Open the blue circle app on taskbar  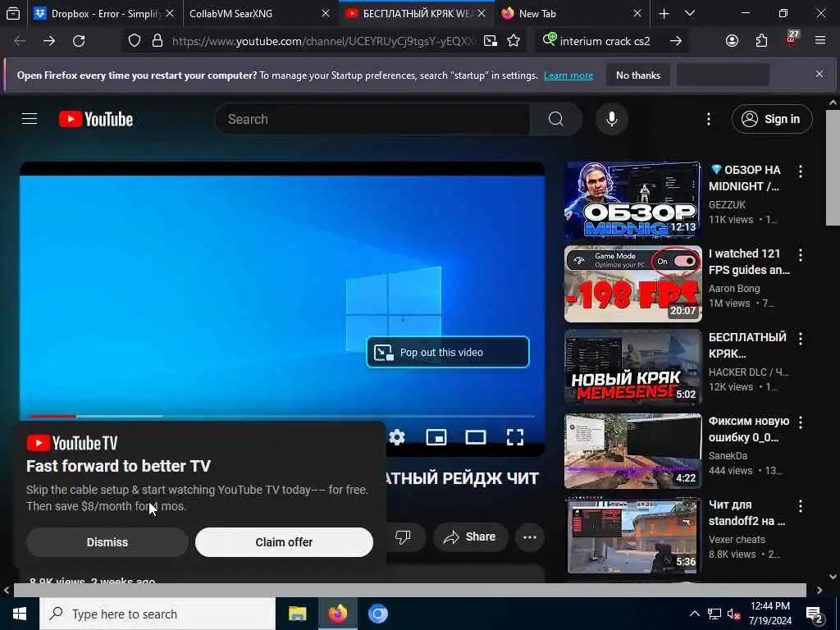pyautogui.click(x=377, y=614)
